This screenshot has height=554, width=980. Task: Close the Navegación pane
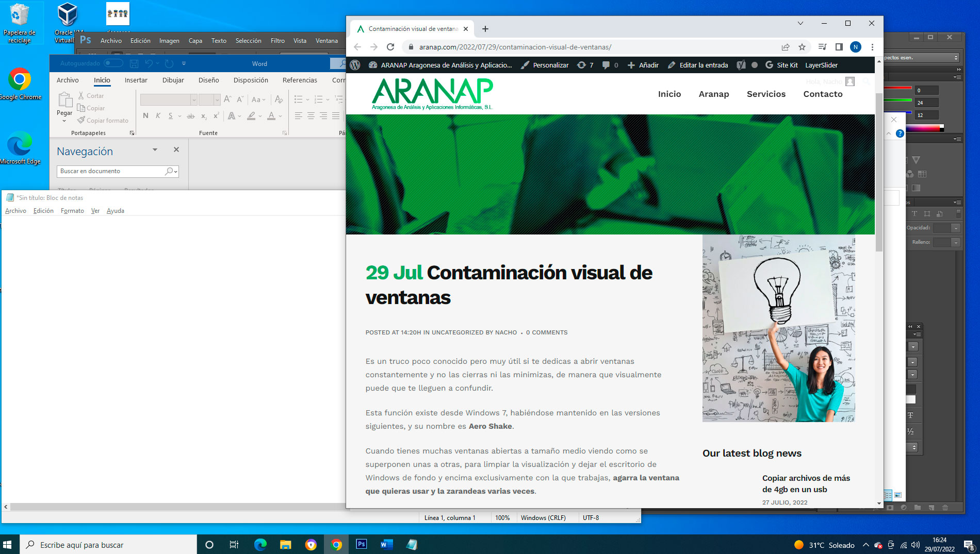pos(176,149)
